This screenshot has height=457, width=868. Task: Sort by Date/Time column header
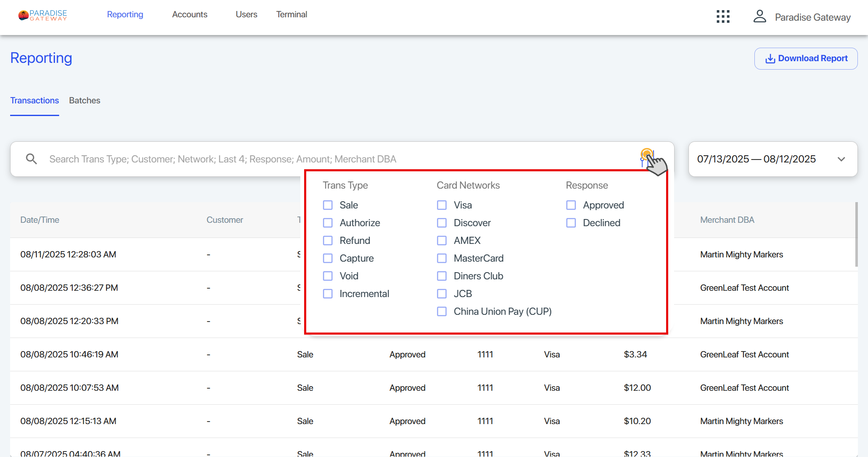[x=40, y=220]
